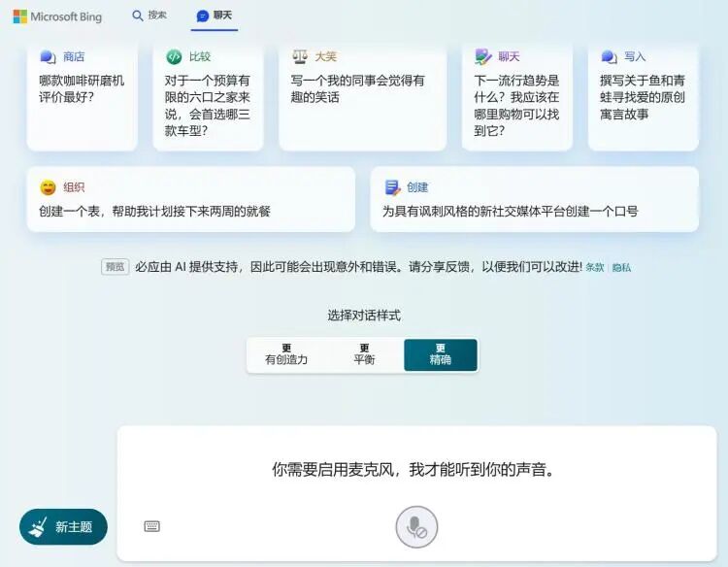Screen dimensions: 728x567
Task: Click the magnifier icon beside 搜索
Action: click(x=138, y=16)
